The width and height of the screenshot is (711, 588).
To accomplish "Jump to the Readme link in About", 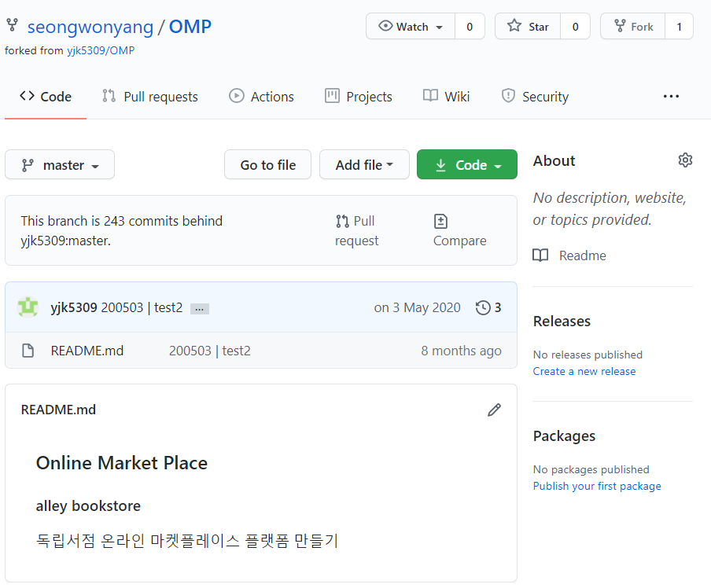I will point(569,255).
